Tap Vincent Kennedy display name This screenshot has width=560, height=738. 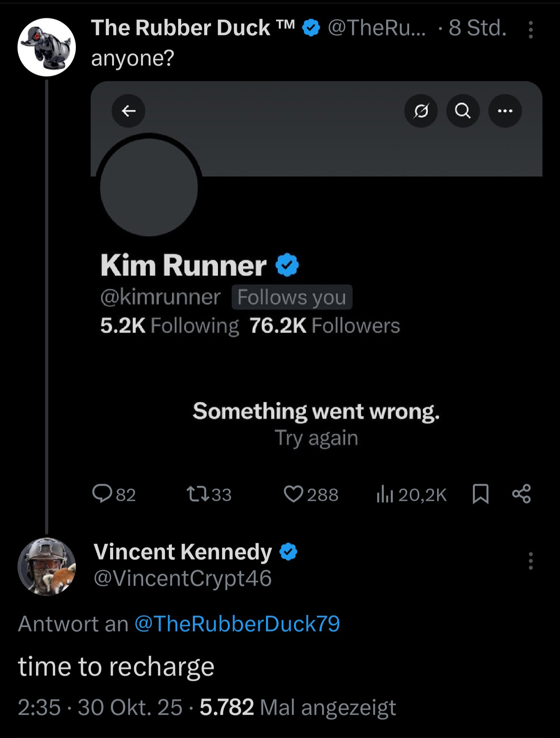pyautogui.click(x=183, y=552)
